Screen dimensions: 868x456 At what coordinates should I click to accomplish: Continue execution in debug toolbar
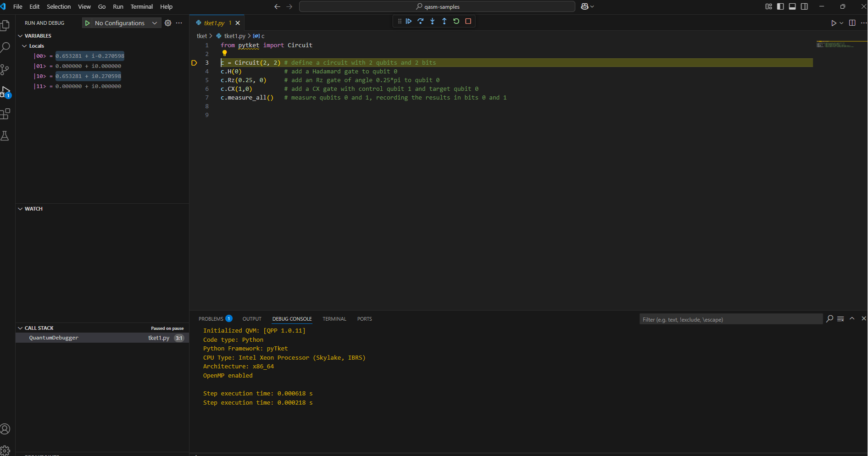(x=409, y=21)
